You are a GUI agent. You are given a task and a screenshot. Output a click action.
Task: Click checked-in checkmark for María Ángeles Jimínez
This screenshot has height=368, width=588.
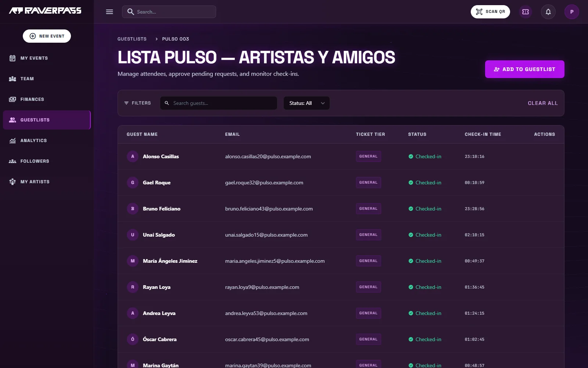(411, 261)
